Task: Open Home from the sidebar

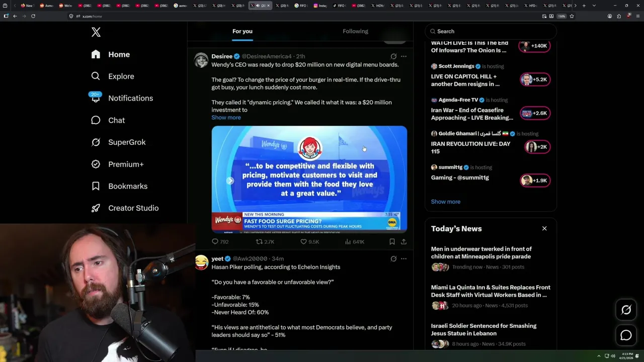Action: [x=110, y=54]
